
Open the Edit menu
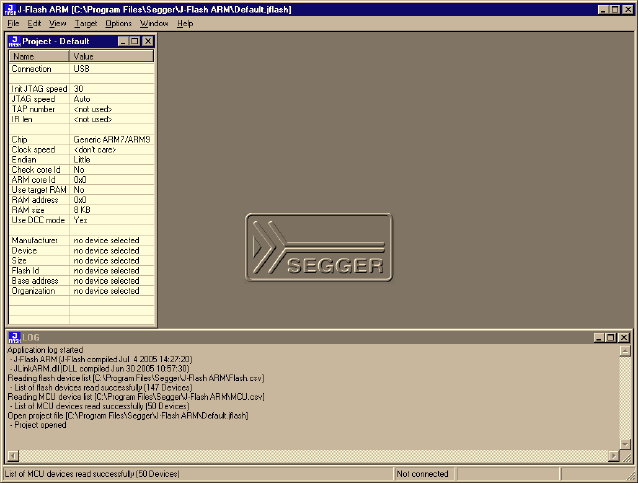[34, 24]
